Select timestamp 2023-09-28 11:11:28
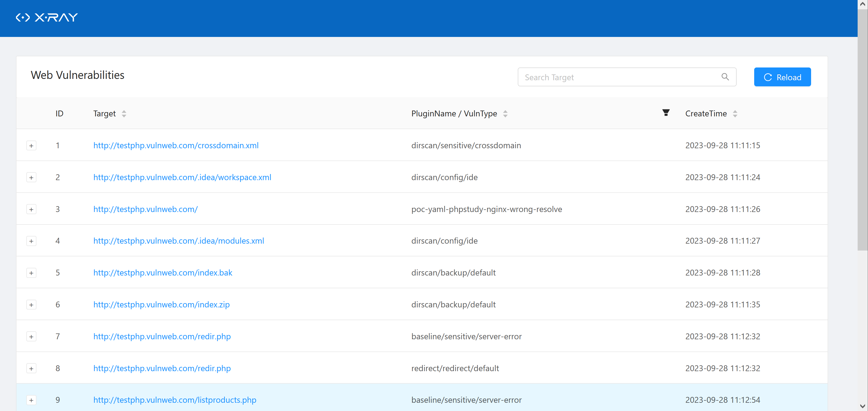This screenshot has width=868, height=411. pos(723,273)
